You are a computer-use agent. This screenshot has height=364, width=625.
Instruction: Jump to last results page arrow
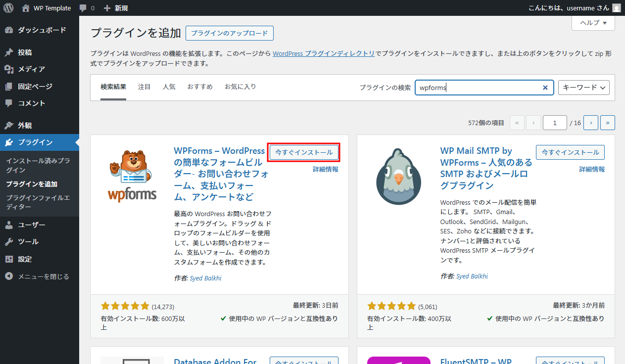(x=608, y=123)
